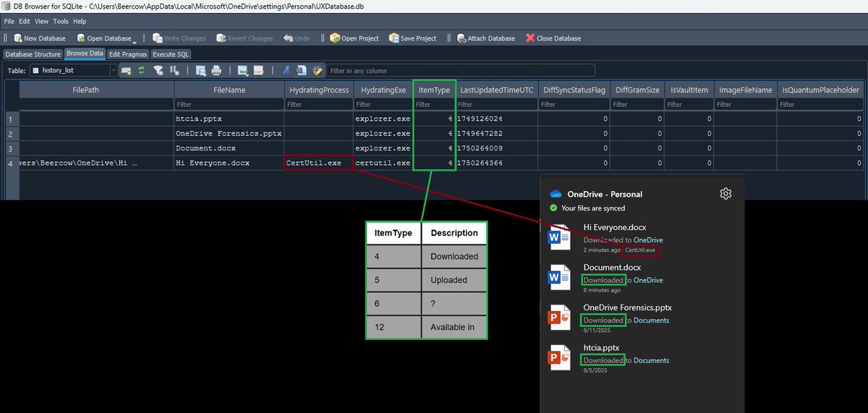Click the CertUtil.exe HydratingProcess cell

coord(319,163)
